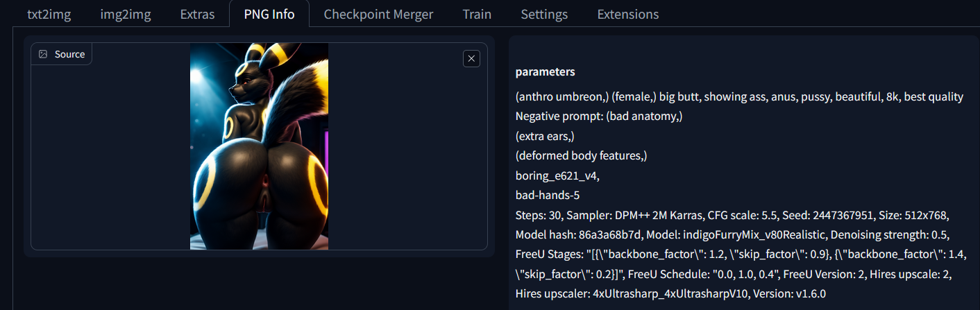
Task: Open the txt2img tab
Action: coord(49,14)
